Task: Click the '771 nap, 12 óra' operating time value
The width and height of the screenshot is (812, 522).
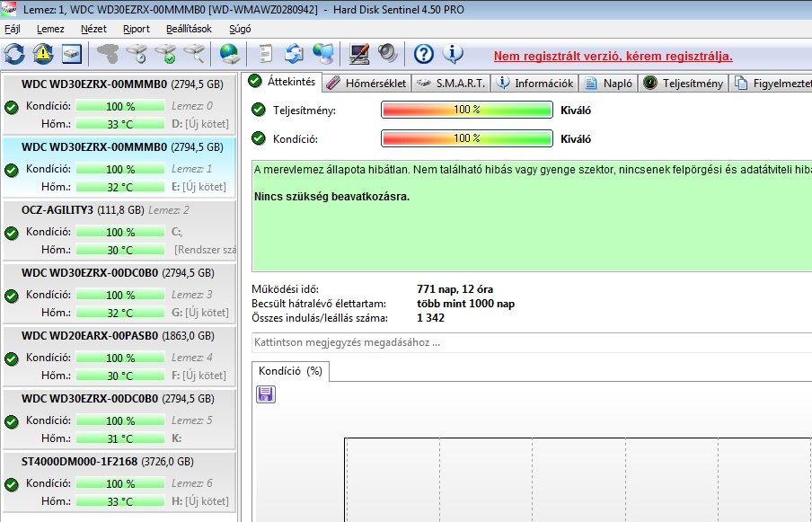Action: tap(455, 289)
